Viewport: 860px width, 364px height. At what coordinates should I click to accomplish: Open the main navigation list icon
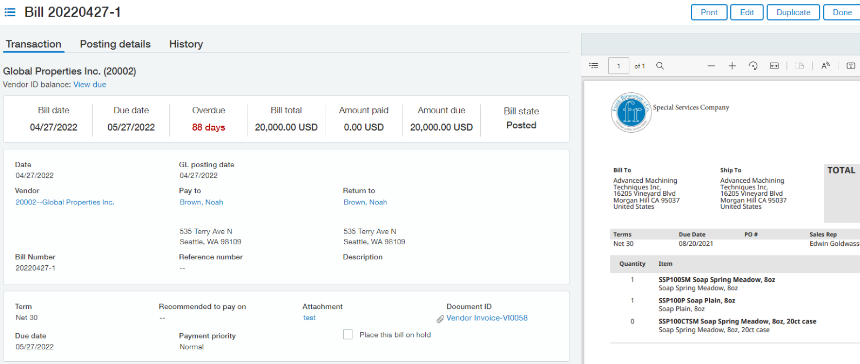[10, 12]
